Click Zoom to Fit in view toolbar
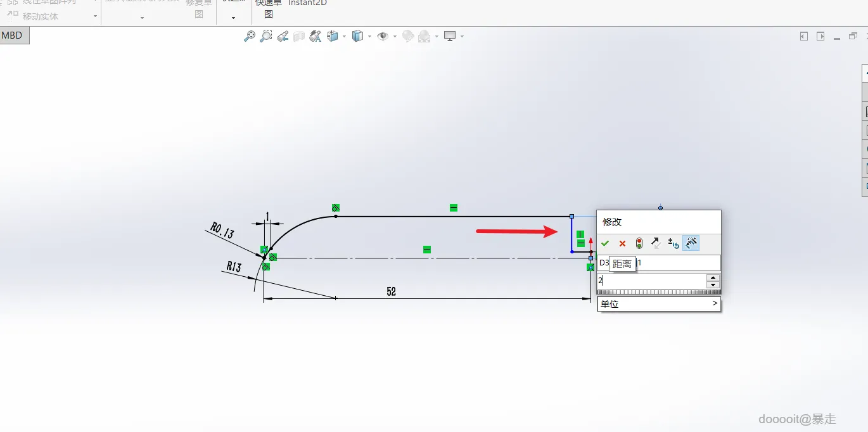The image size is (868, 432). pyautogui.click(x=249, y=36)
